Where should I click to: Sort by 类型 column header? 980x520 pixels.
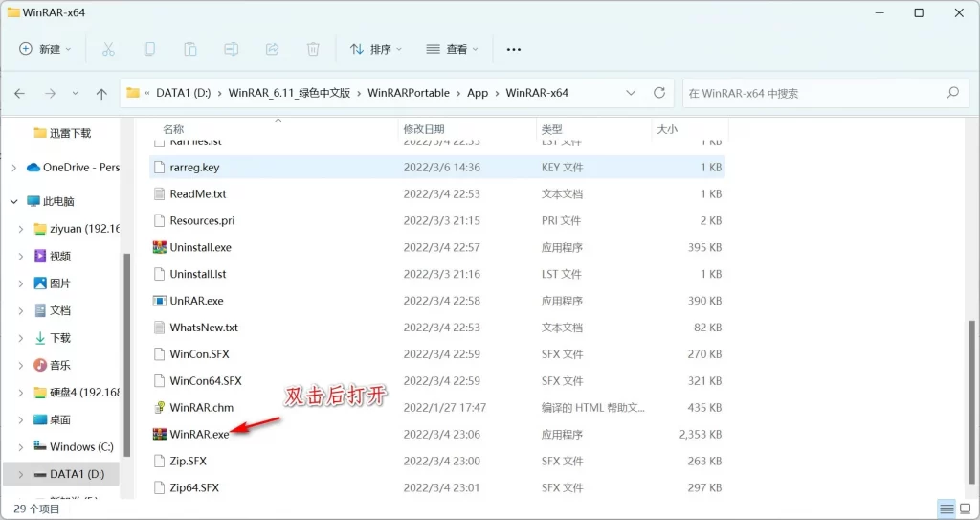tap(552, 129)
